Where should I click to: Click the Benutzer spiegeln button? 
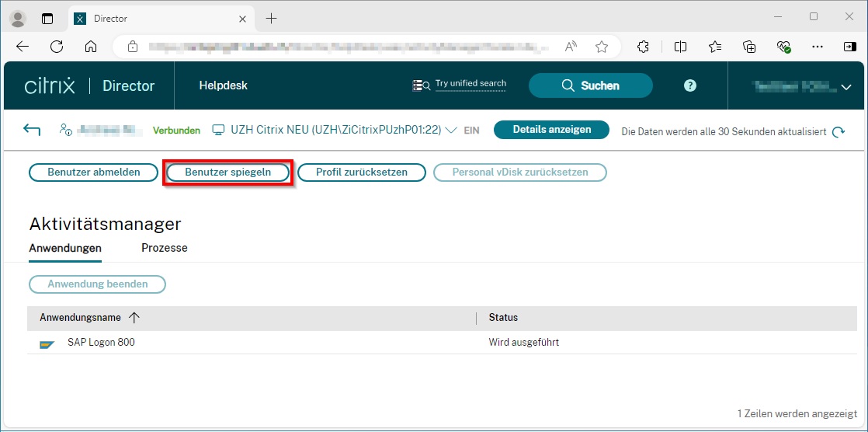[227, 172]
